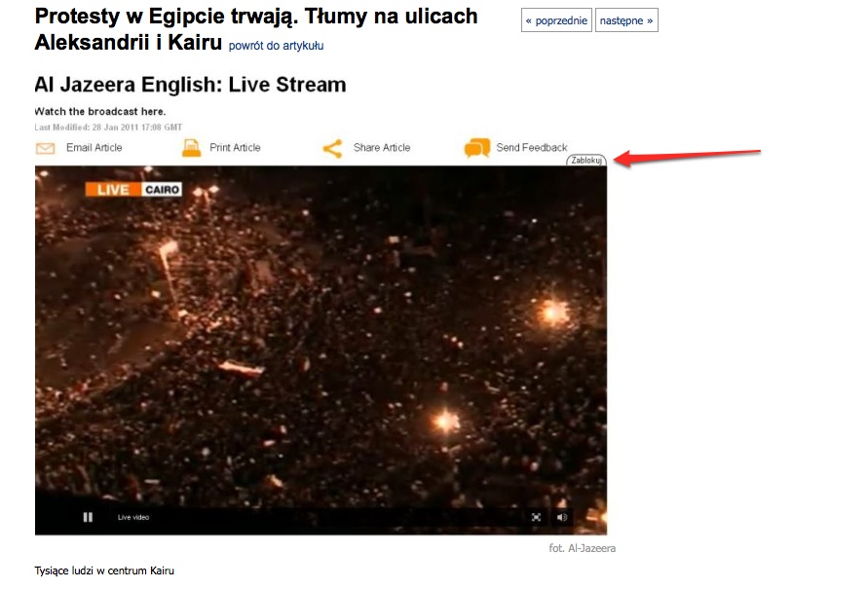This screenshot has height=589, width=868.
Task: Switch the video to fullscreen mode
Action: point(536,517)
